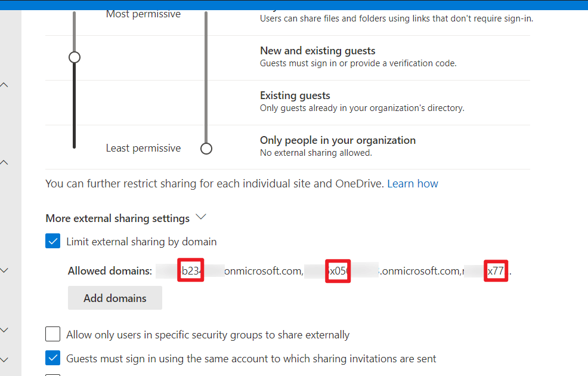588x376 pixels.
Task: Click the allowed domain containing x05
Action: point(382,270)
